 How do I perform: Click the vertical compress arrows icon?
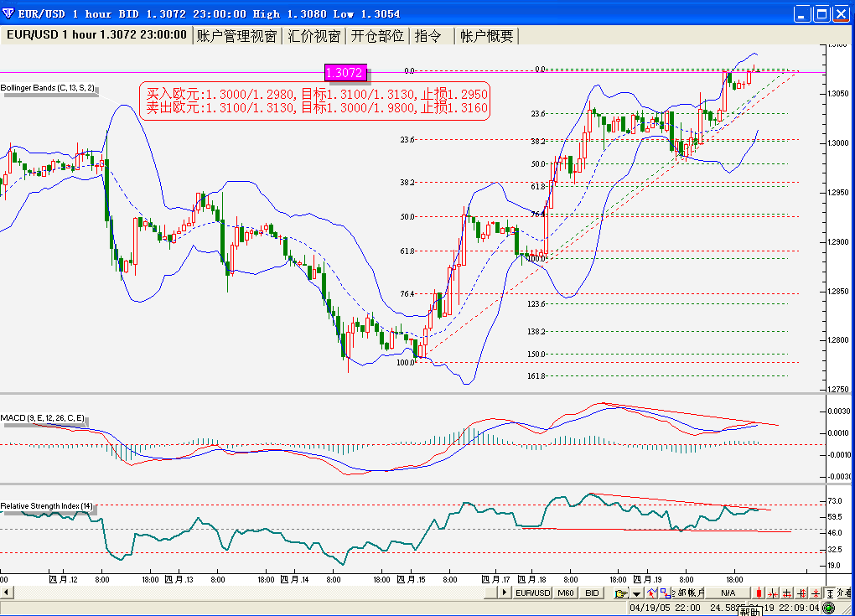(816, 593)
